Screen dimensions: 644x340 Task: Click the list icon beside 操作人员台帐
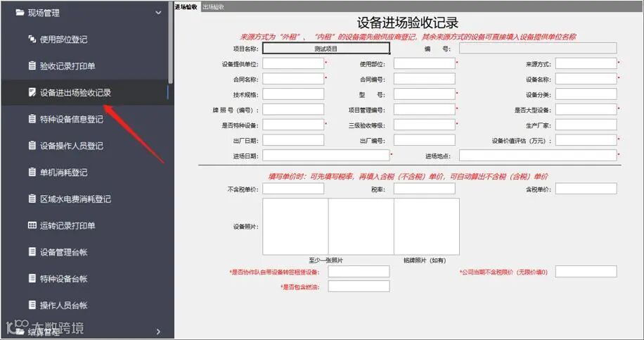pos(32,305)
